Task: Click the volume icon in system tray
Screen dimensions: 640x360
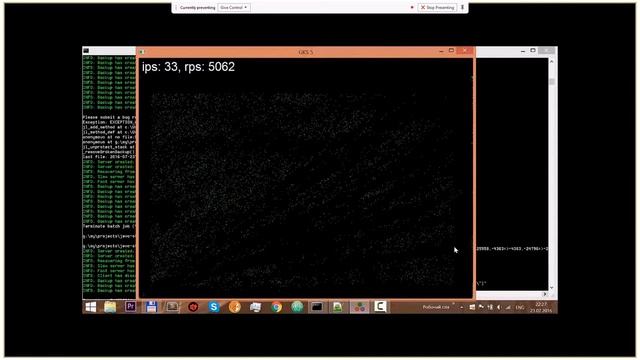Action: tap(499, 307)
